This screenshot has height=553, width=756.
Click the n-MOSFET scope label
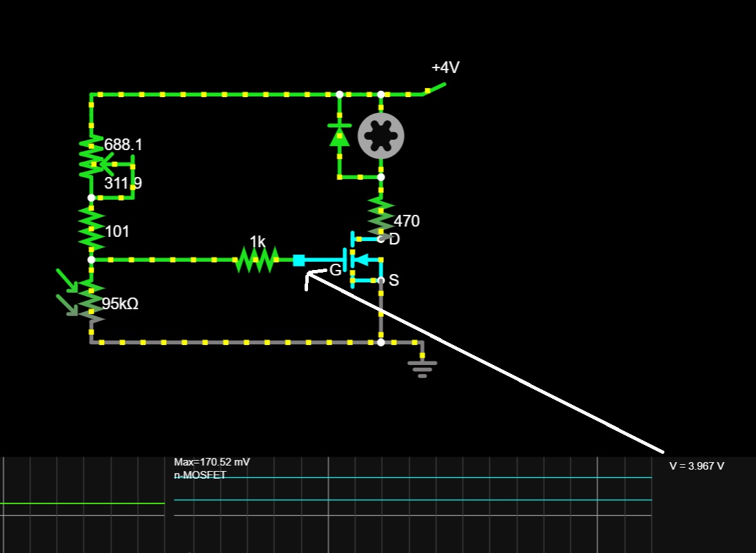200,475
